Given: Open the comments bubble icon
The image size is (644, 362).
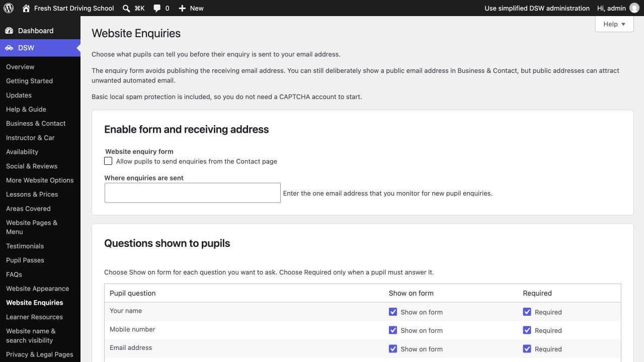Looking at the screenshot, I should point(157,8).
